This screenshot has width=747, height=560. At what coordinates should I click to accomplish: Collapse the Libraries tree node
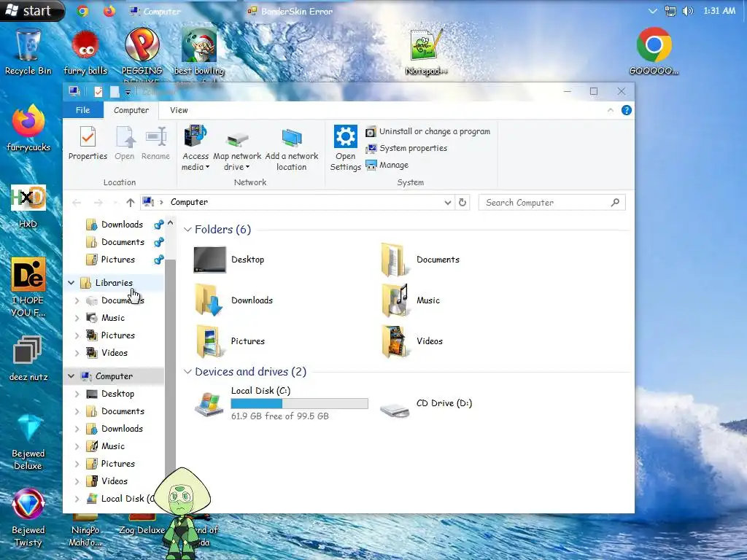(71, 283)
